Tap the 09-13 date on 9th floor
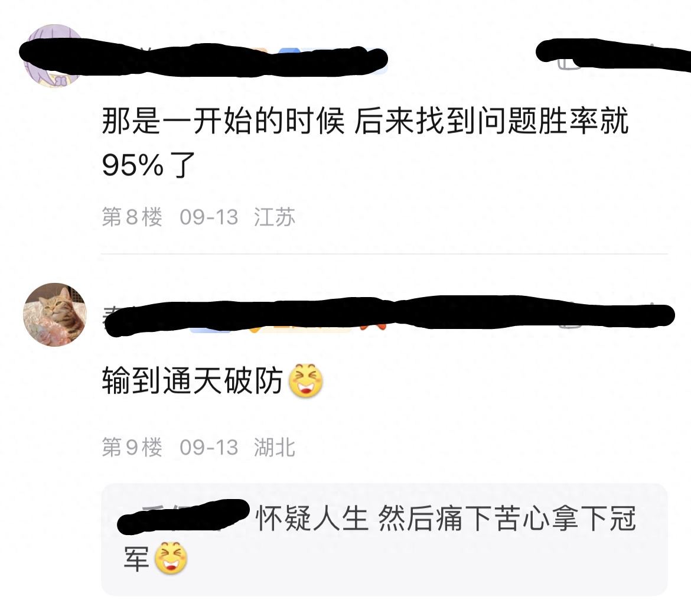The width and height of the screenshot is (691, 616). point(209,448)
